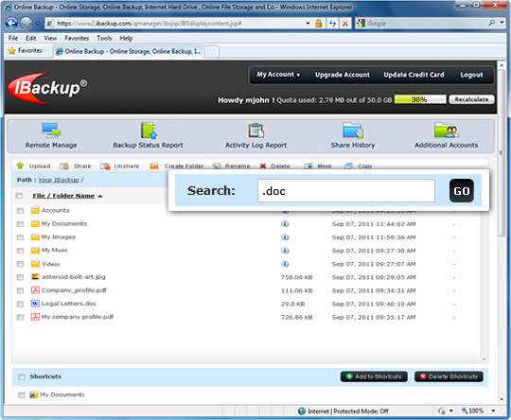Click the Copy toolbar icon
The image size is (511, 420).
[x=348, y=166]
